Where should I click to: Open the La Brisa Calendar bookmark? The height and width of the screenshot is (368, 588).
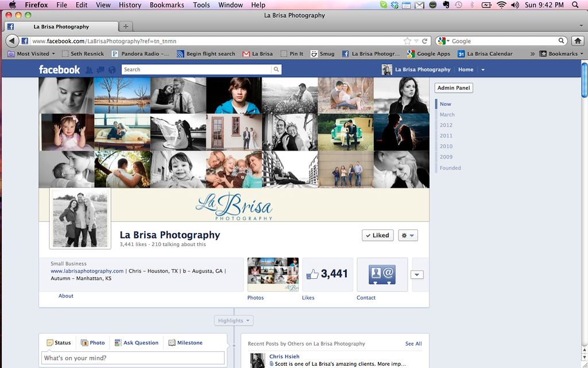pyautogui.click(x=485, y=53)
